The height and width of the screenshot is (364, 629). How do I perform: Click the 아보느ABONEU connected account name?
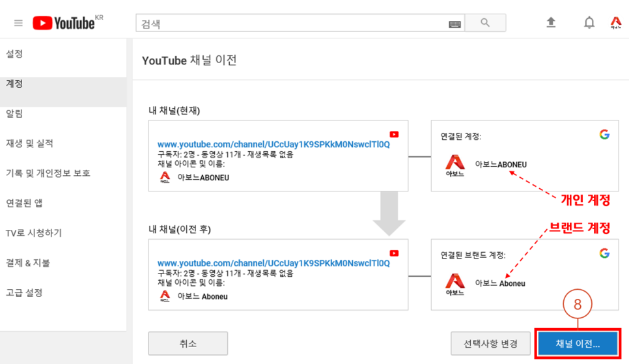[501, 165]
